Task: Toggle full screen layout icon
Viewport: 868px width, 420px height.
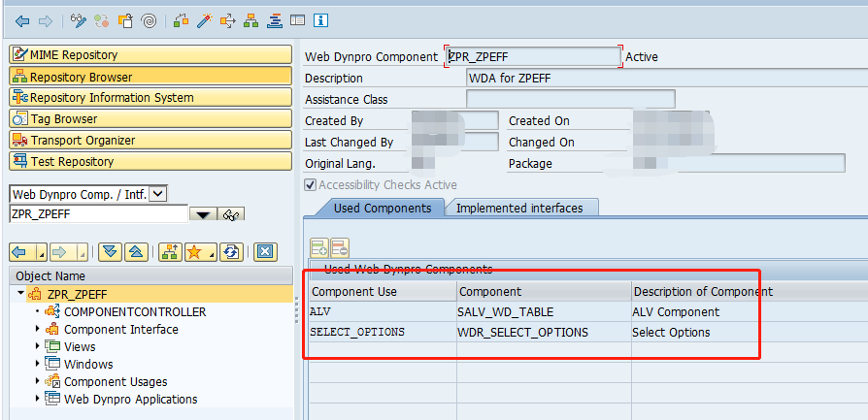Action: pyautogui.click(x=298, y=21)
